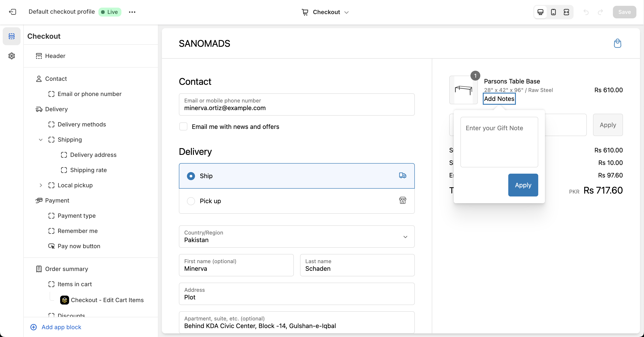Click the block icon beside Delivery methods
This screenshot has width=644, height=337.
pos(51,124)
